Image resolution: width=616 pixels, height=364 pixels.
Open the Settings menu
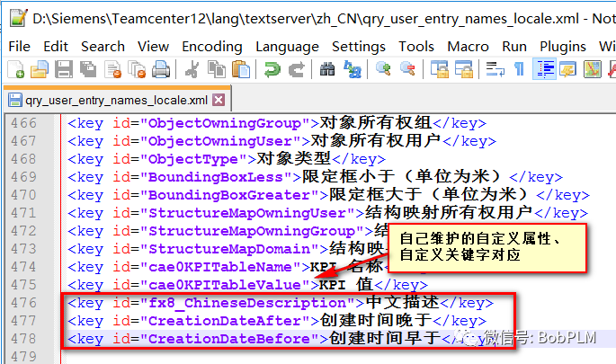coord(359,47)
